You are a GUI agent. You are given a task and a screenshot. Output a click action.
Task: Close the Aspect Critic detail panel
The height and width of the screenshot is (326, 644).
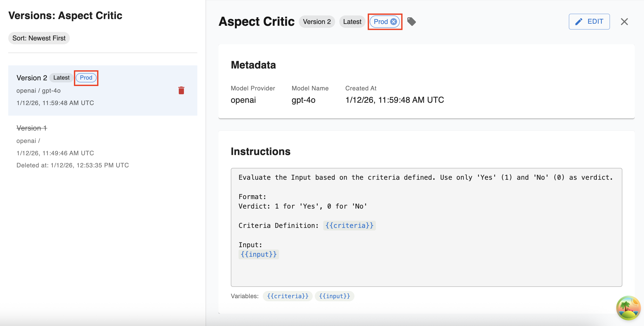(624, 22)
